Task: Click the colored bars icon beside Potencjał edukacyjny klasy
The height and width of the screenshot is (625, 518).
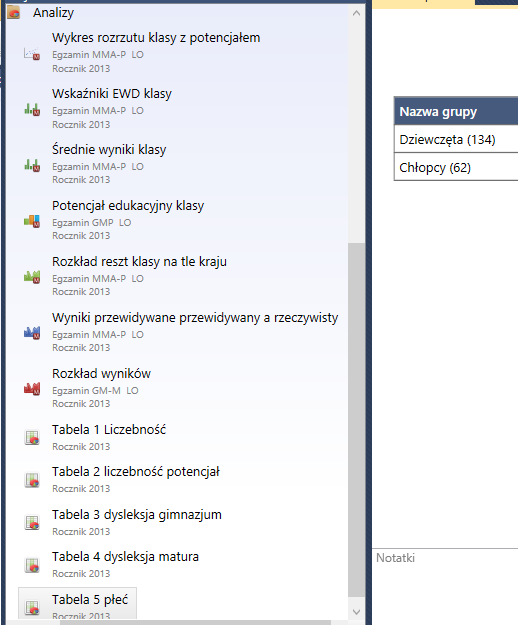Action: 32,221
